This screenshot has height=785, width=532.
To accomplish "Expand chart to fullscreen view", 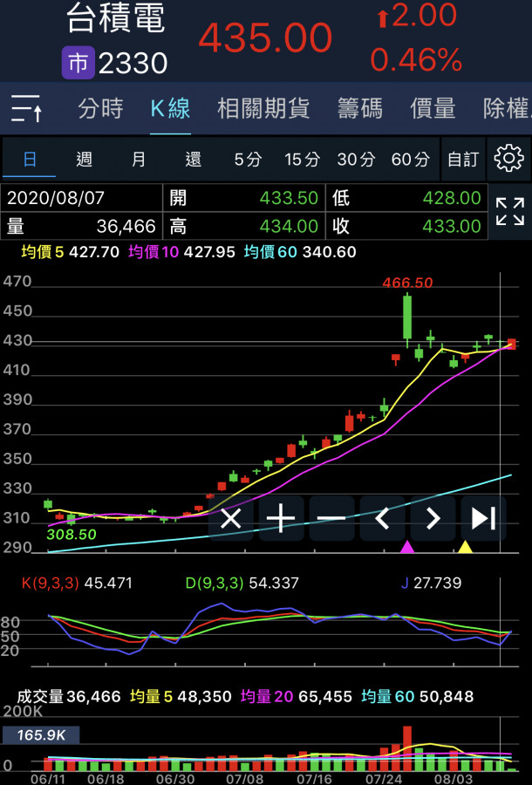I will (509, 212).
